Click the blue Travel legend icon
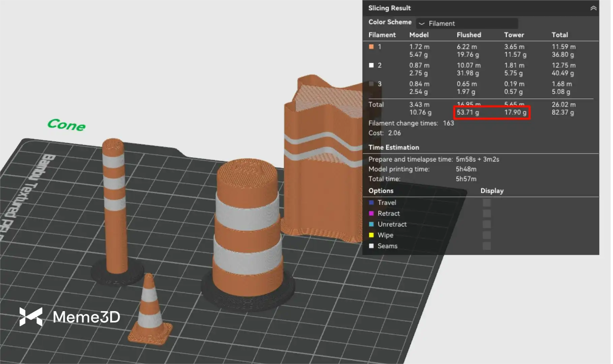 tap(371, 203)
